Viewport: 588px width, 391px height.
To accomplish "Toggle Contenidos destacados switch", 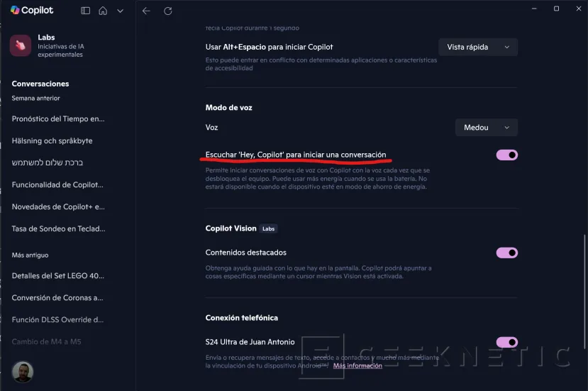I will coord(507,253).
